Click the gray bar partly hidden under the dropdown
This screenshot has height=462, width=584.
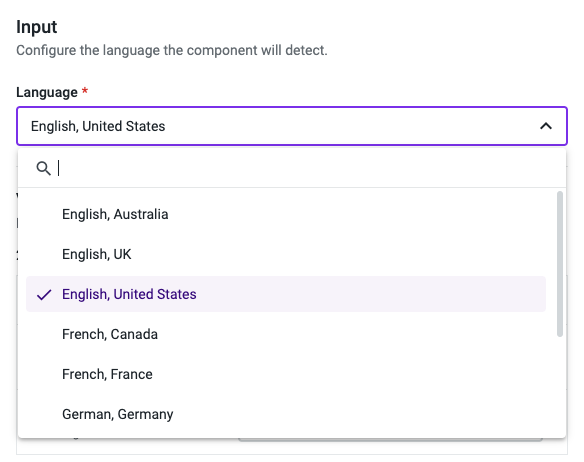pyautogui.click(x=390, y=440)
